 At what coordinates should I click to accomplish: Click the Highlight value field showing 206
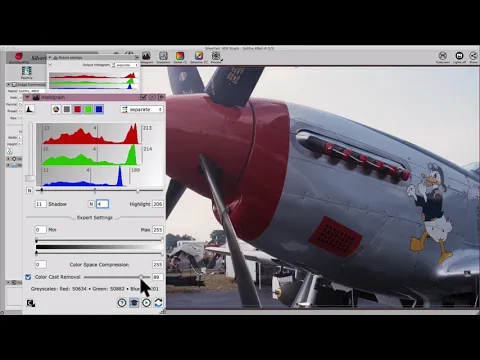158,204
